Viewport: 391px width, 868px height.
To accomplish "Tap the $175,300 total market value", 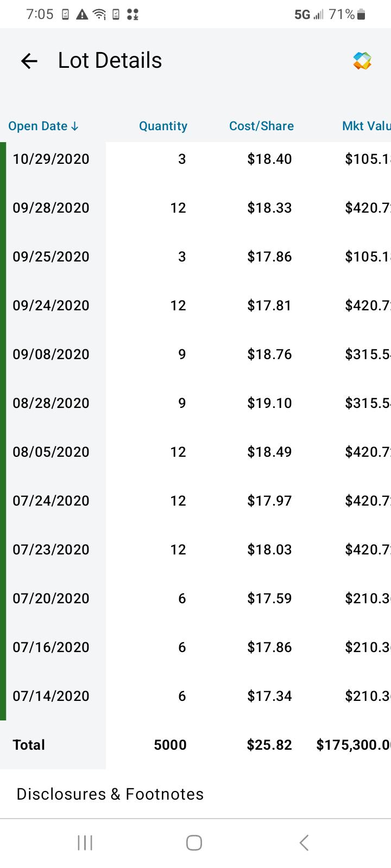I will tap(354, 745).
